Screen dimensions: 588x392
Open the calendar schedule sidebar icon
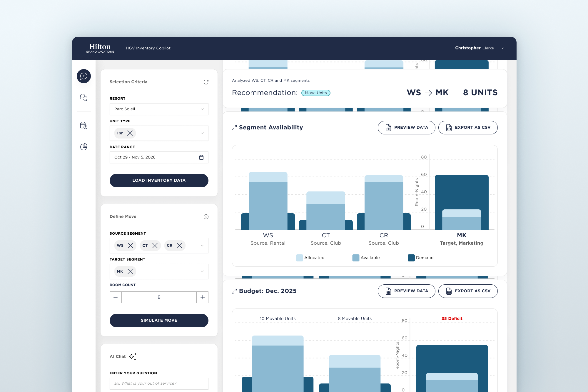(84, 126)
